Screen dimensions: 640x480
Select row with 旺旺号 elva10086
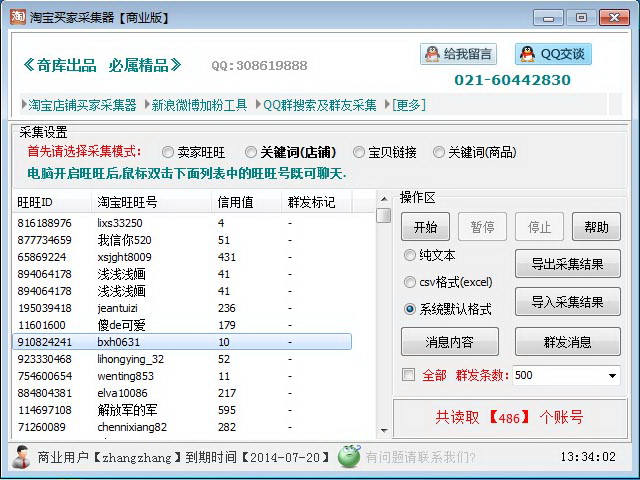182,393
